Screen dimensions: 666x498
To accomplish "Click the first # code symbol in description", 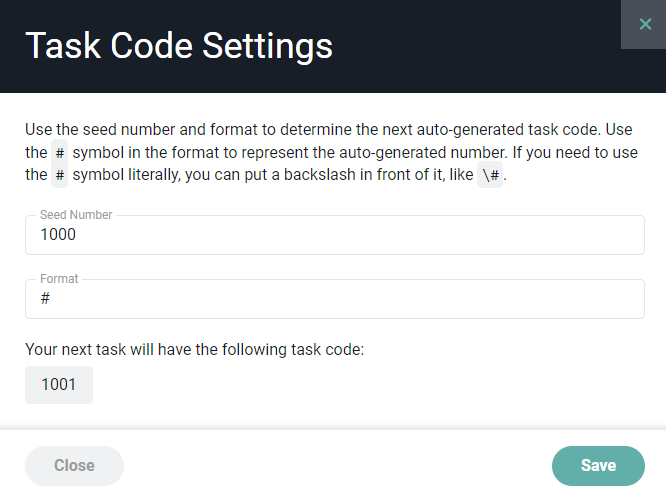I will click(x=59, y=153).
